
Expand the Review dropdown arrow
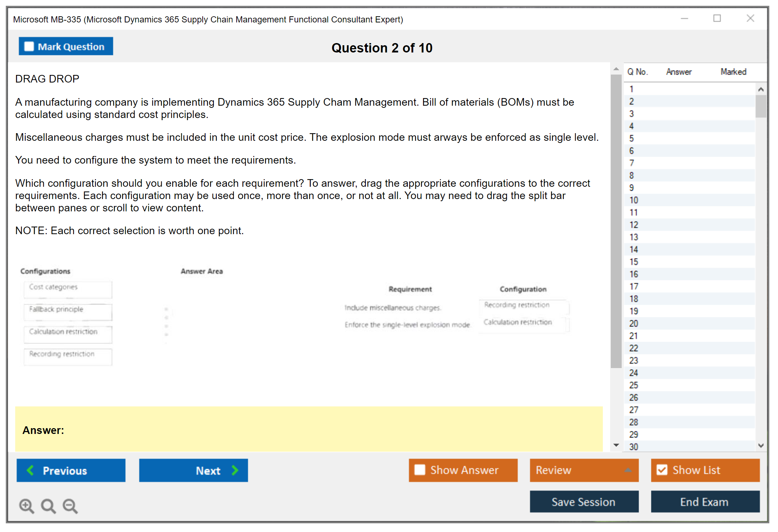628,470
